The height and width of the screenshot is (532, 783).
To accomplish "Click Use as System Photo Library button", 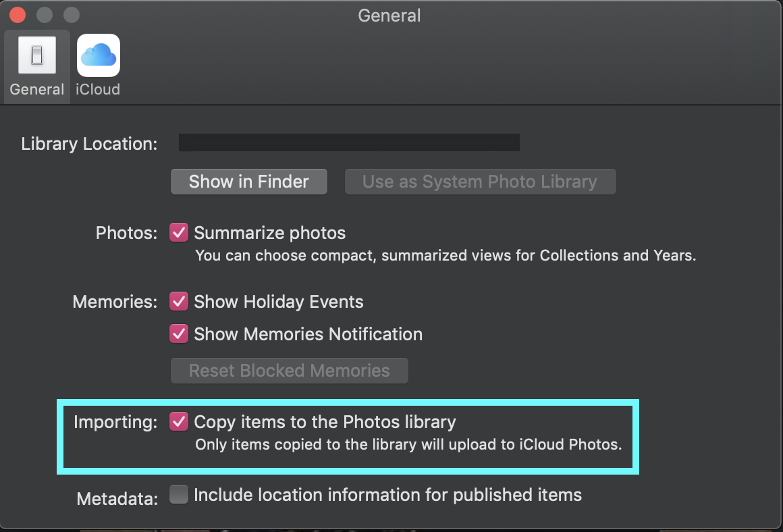I will [480, 182].
